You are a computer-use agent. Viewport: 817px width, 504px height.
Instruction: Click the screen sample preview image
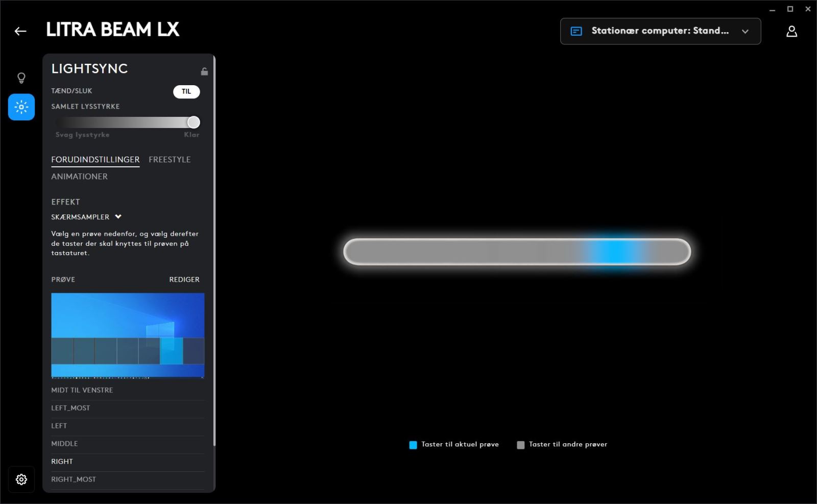coord(128,335)
